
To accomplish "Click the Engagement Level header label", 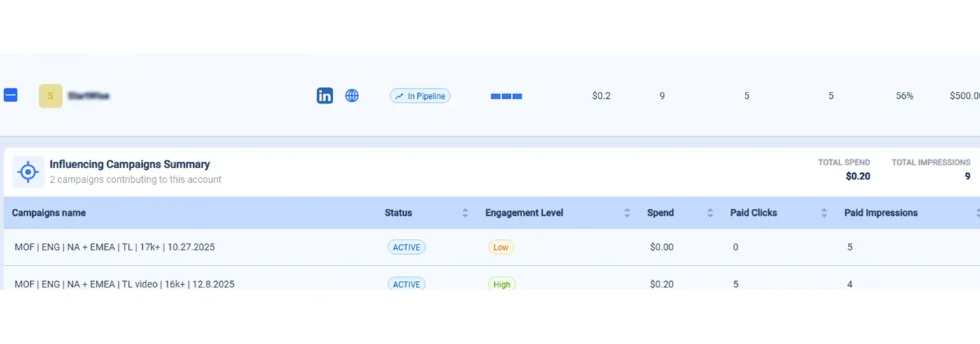I will (x=524, y=213).
